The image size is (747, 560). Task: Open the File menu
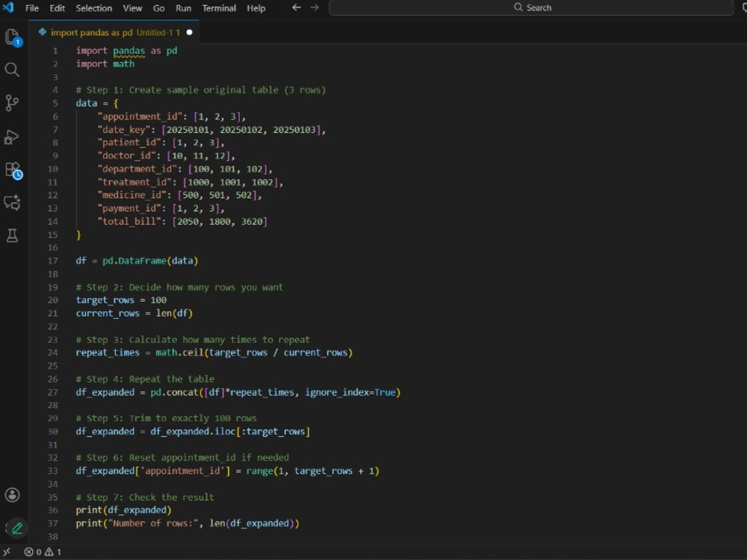[32, 8]
